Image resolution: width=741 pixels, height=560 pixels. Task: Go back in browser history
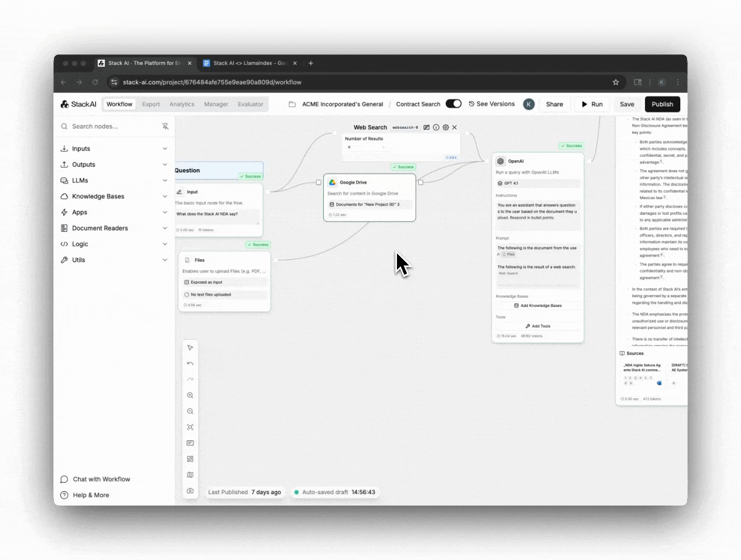click(x=63, y=82)
